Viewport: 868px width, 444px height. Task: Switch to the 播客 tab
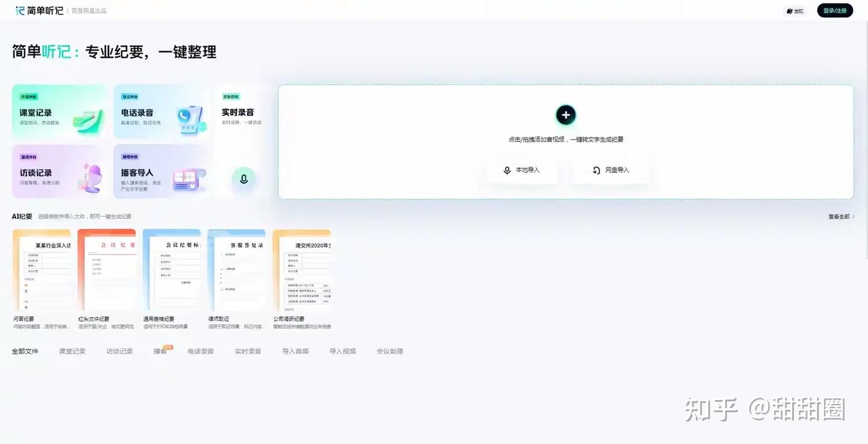[x=160, y=351]
